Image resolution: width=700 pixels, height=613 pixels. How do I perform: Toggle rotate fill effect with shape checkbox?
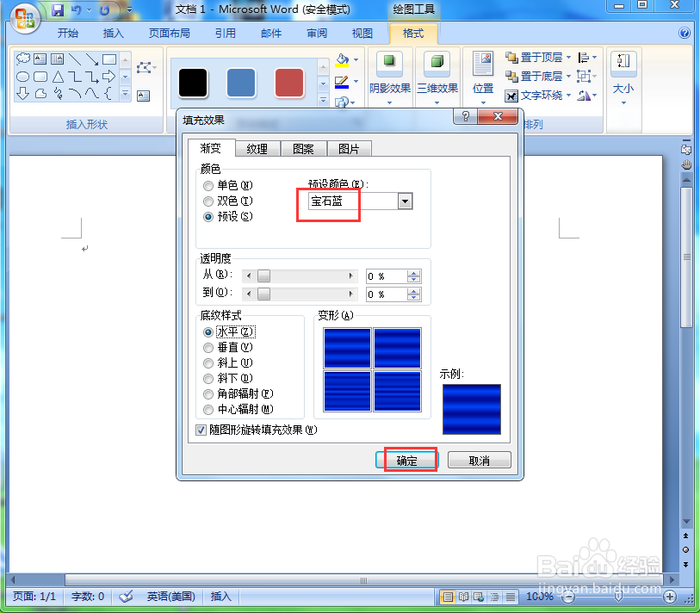tap(201, 430)
